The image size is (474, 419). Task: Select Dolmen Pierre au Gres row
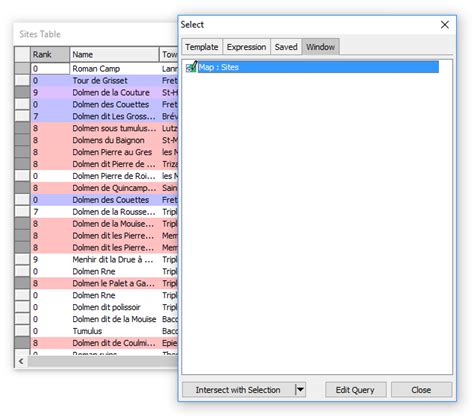pos(112,152)
